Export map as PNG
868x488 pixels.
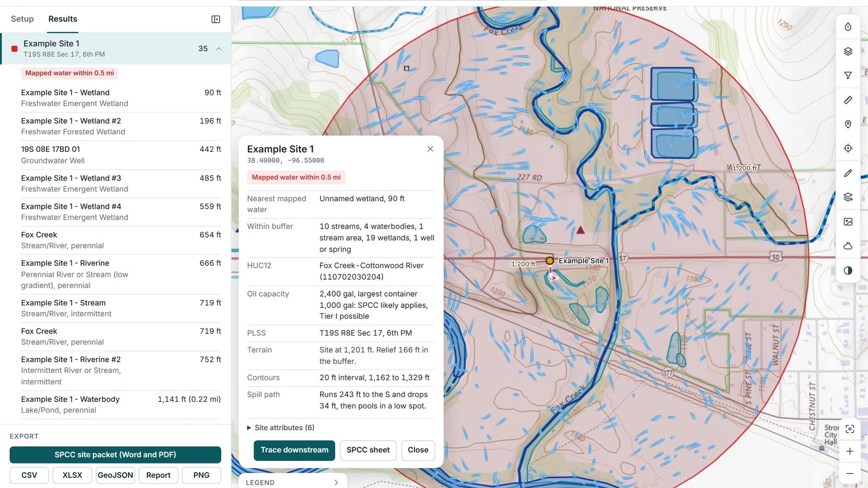pos(201,475)
